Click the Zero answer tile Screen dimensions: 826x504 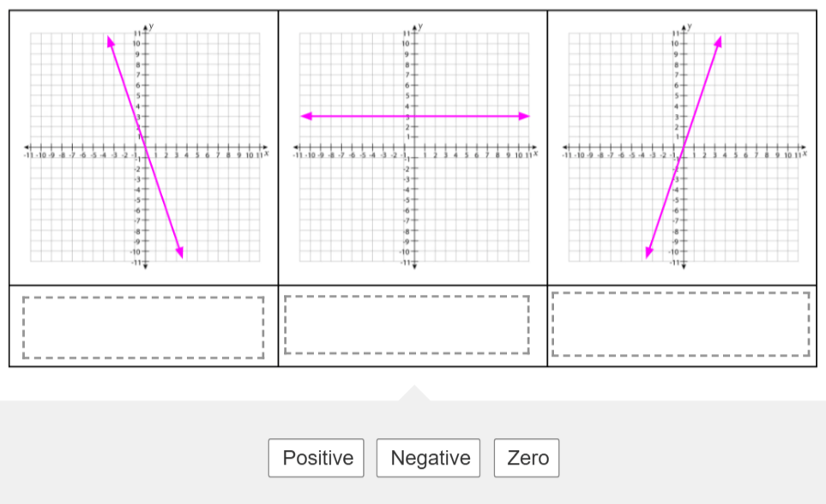point(527,458)
